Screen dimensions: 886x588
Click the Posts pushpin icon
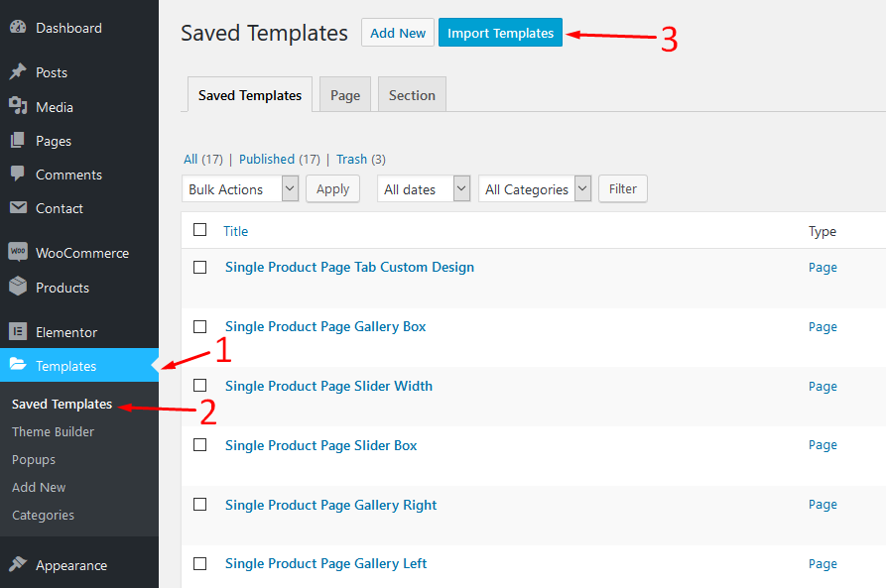point(18,71)
